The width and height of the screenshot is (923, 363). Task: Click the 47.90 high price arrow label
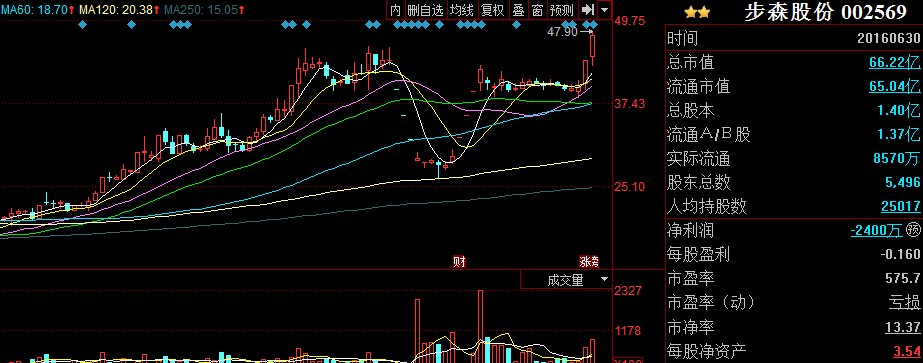click(x=570, y=32)
